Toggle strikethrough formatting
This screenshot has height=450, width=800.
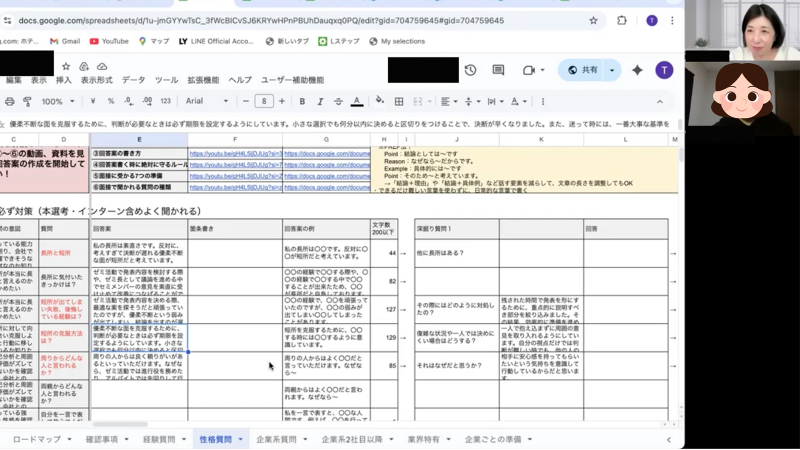tap(338, 102)
